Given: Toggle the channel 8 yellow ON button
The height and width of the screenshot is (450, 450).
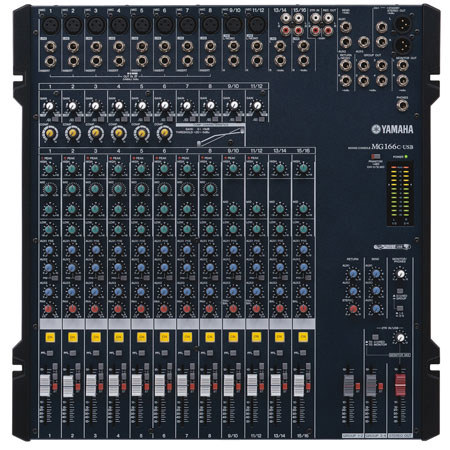Looking at the screenshot, I should (210, 337).
